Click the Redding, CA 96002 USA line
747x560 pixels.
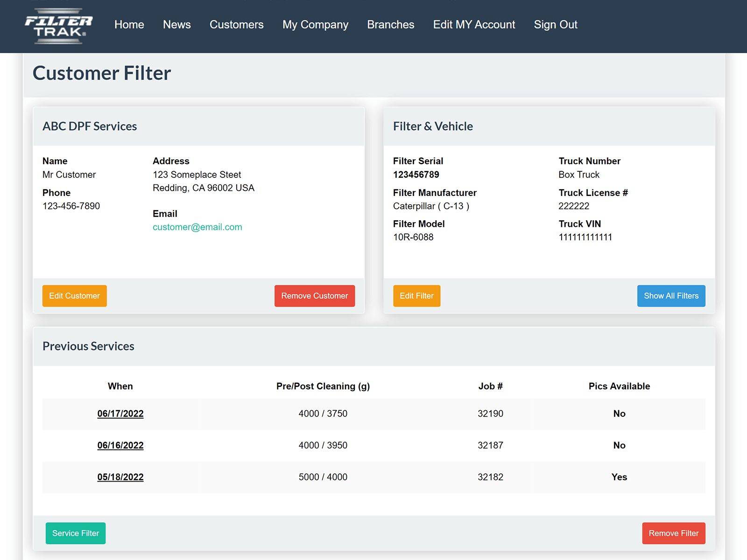click(204, 188)
